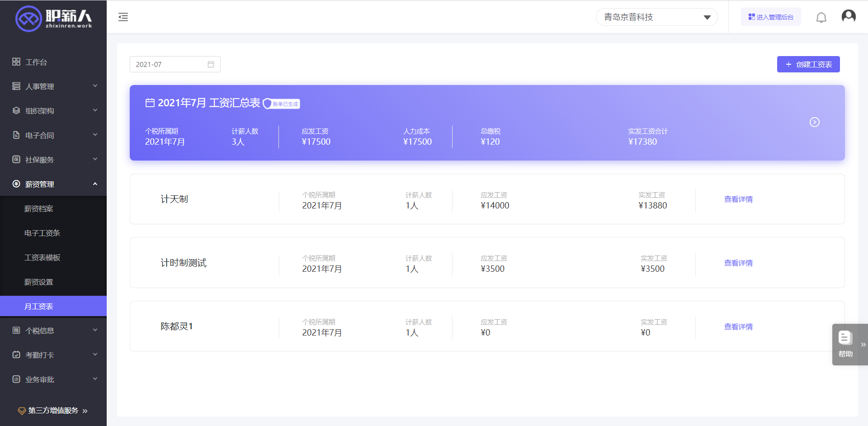
Task: Collapse the 薪资管理 menu chevron
Action: (x=95, y=184)
